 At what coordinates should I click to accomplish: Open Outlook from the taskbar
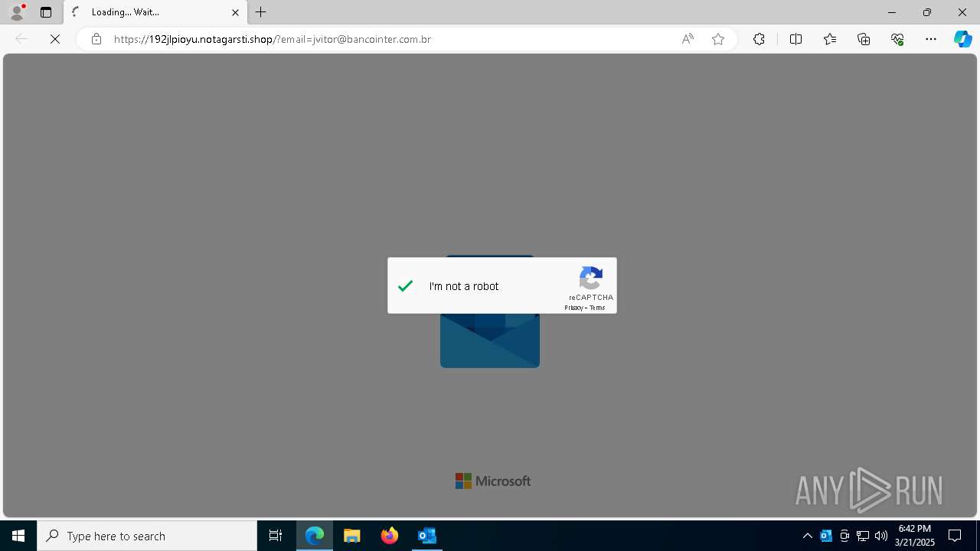tap(427, 536)
